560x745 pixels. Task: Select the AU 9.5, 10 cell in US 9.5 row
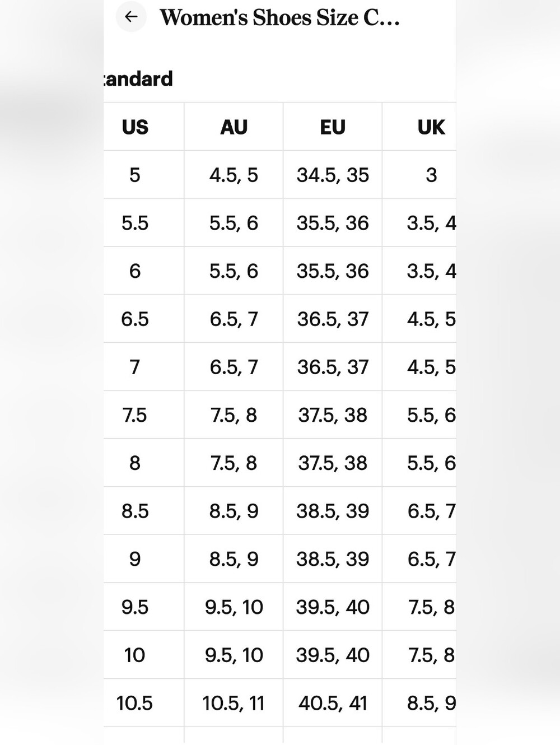point(234,607)
